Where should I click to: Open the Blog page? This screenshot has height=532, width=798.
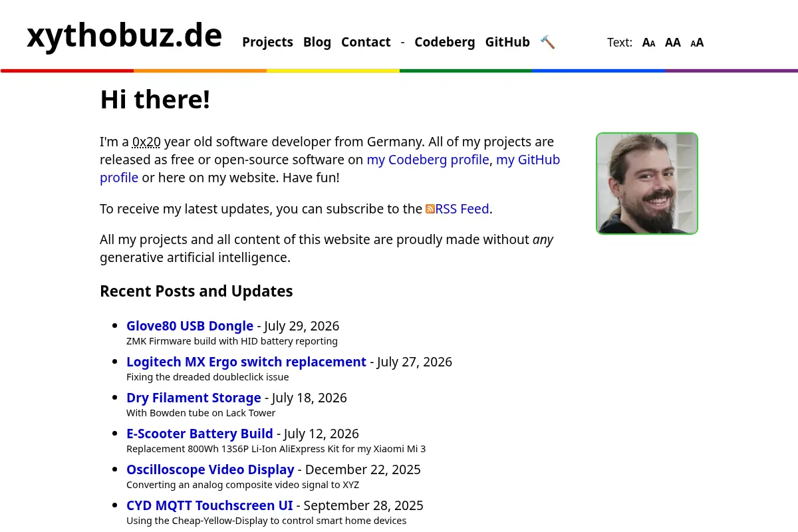[317, 42]
